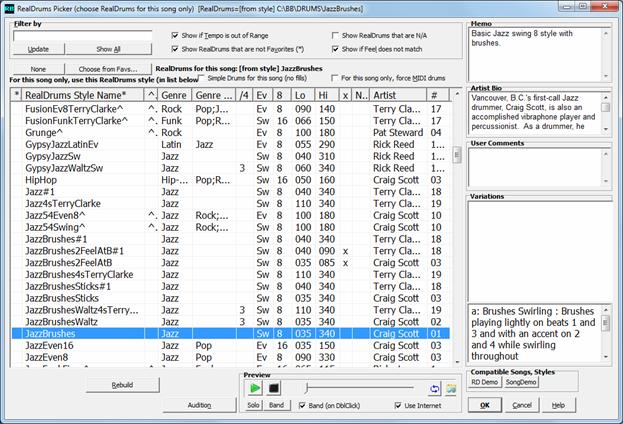The image size is (623, 424).
Task: Open the folder icon in Preview
Action: click(x=451, y=389)
